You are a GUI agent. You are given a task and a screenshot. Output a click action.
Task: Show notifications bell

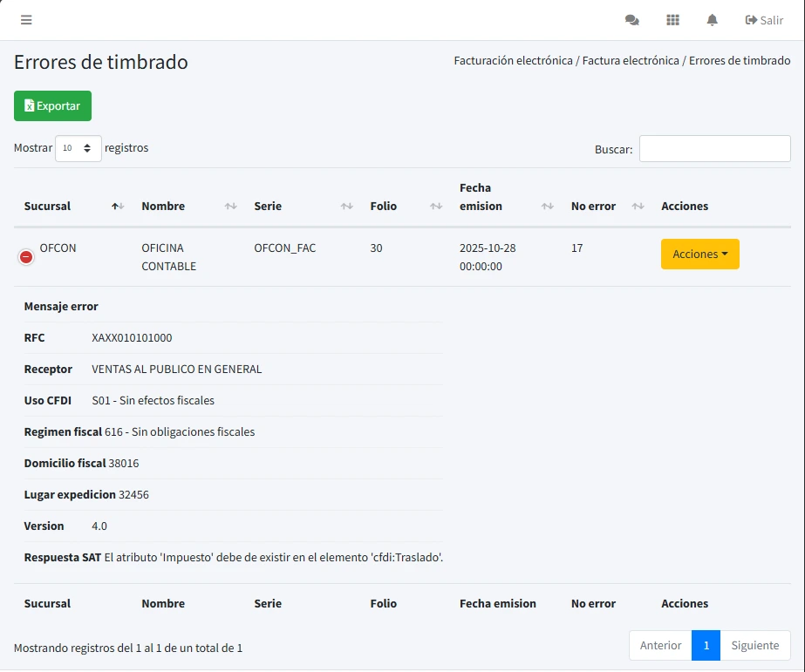click(713, 20)
